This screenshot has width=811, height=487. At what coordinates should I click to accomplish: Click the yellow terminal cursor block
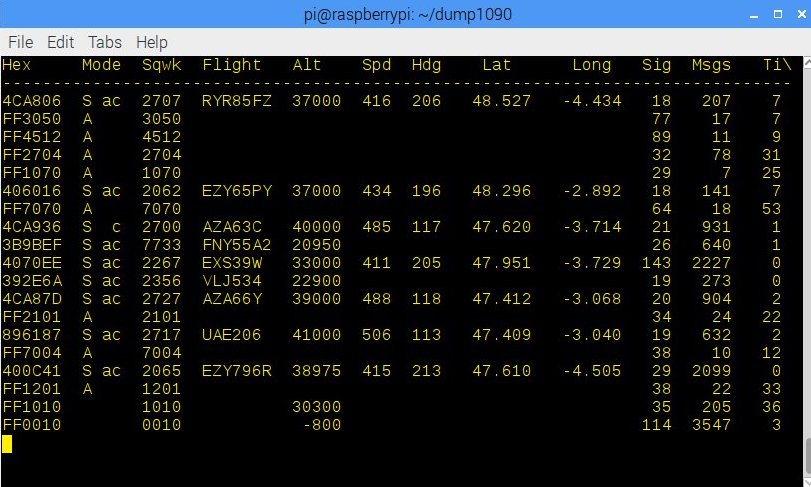(7, 444)
